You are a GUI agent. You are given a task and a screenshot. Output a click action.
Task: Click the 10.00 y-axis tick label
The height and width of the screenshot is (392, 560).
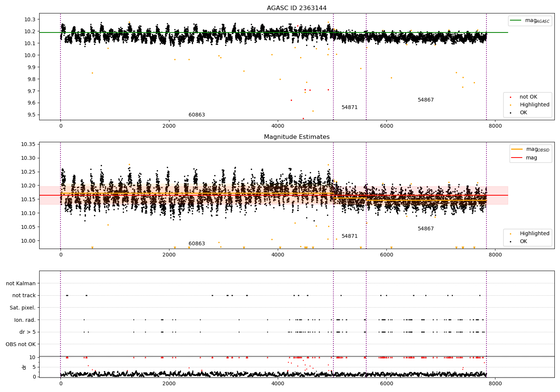[x=28, y=241]
